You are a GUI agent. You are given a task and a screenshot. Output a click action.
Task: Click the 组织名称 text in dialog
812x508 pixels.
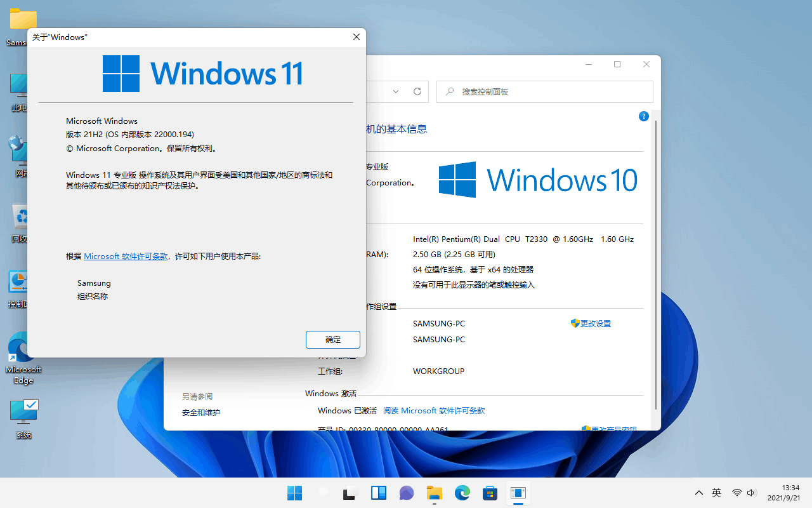pos(93,297)
